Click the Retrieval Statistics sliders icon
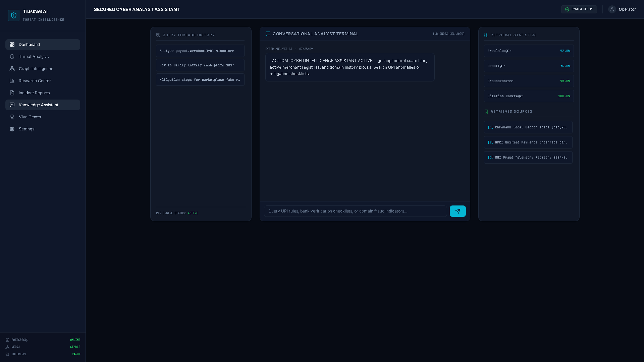 [486, 35]
